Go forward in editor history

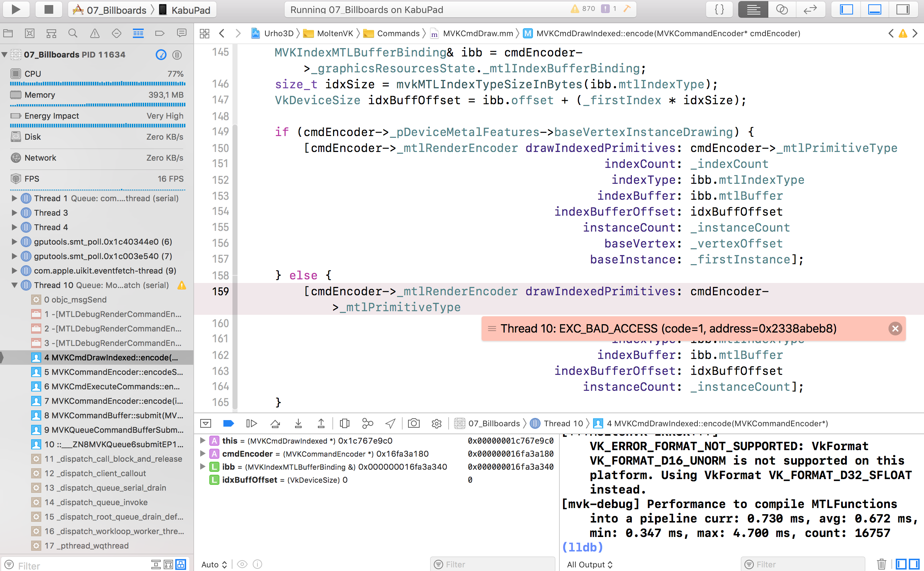[238, 33]
